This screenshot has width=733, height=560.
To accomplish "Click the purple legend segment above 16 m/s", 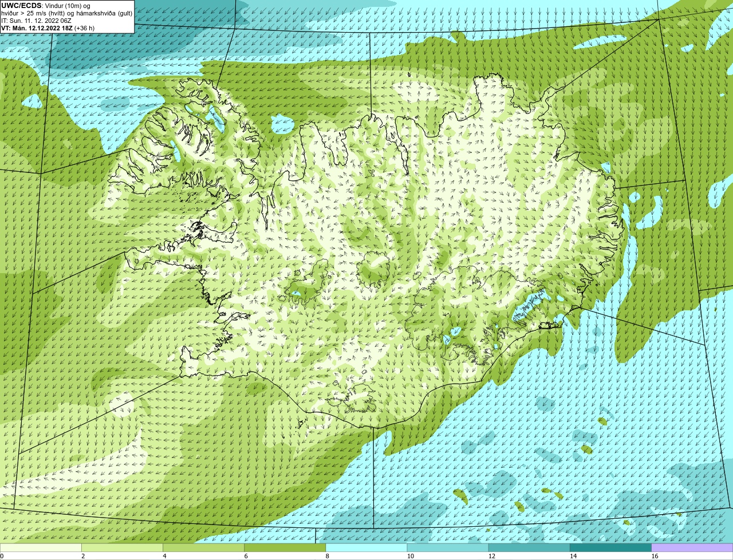I will coord(692,548).
